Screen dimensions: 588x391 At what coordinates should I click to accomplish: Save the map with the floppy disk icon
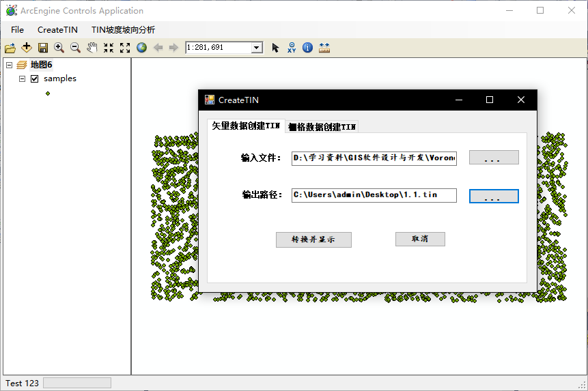[x=43, y=48]
